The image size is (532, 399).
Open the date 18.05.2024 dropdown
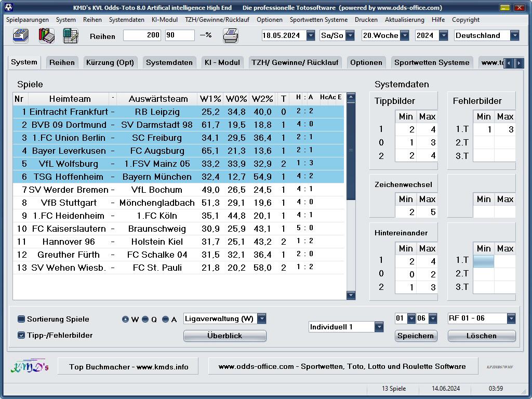(311, 35)
